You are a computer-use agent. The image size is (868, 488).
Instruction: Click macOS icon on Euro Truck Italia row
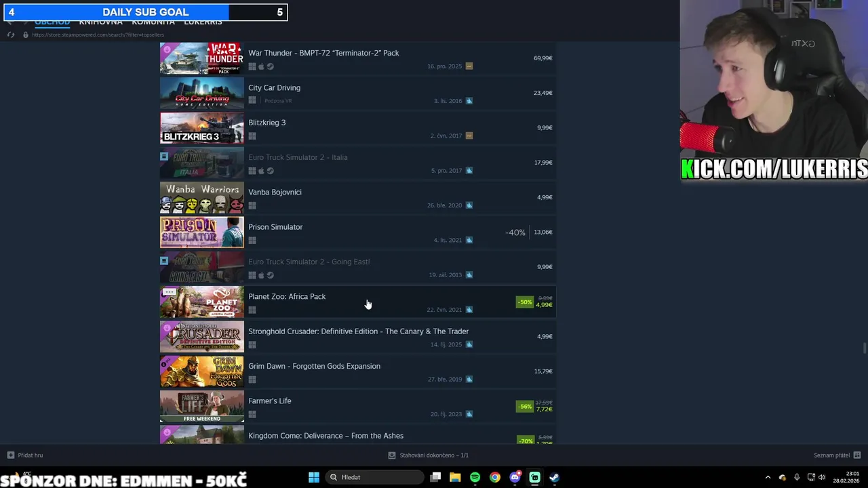pos(261,171)
